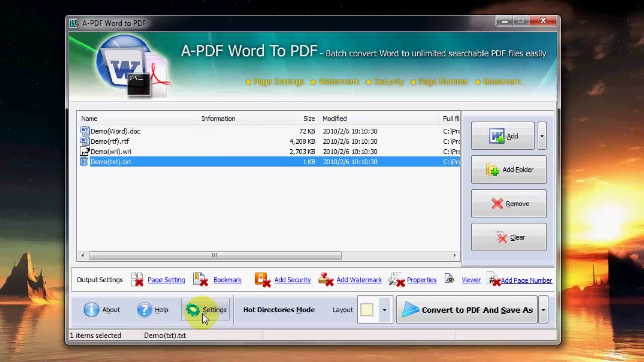
Task: Click Convert to PDF And Save As
Action: click(x=467, y=310)
